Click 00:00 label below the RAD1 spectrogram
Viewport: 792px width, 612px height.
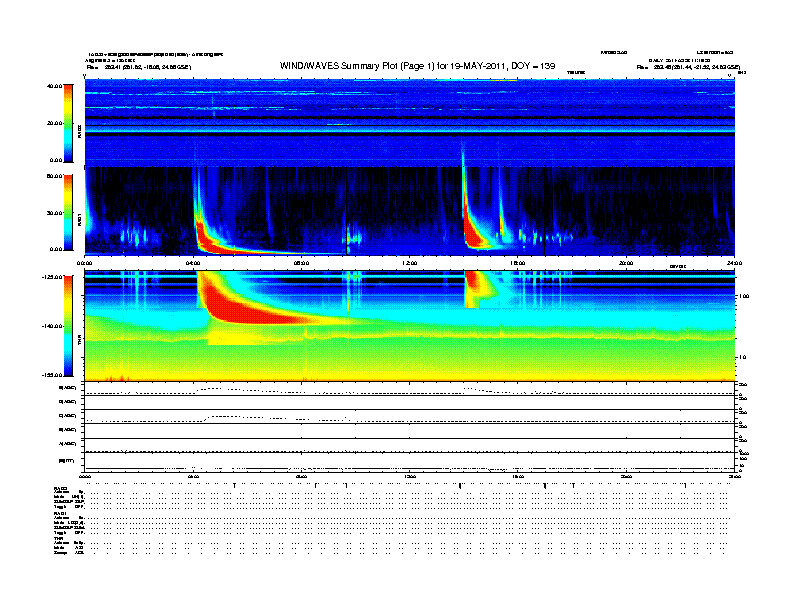84,263
